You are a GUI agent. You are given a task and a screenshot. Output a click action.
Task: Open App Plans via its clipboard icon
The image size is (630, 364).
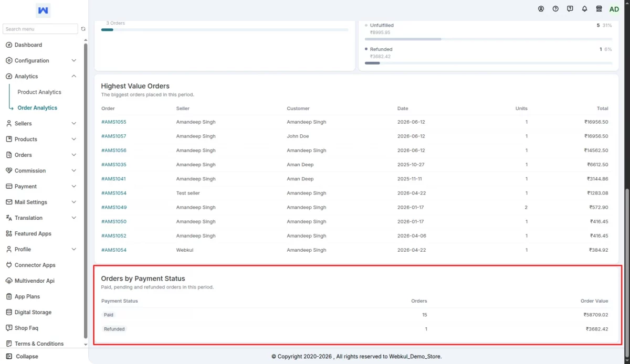[9, 297]
